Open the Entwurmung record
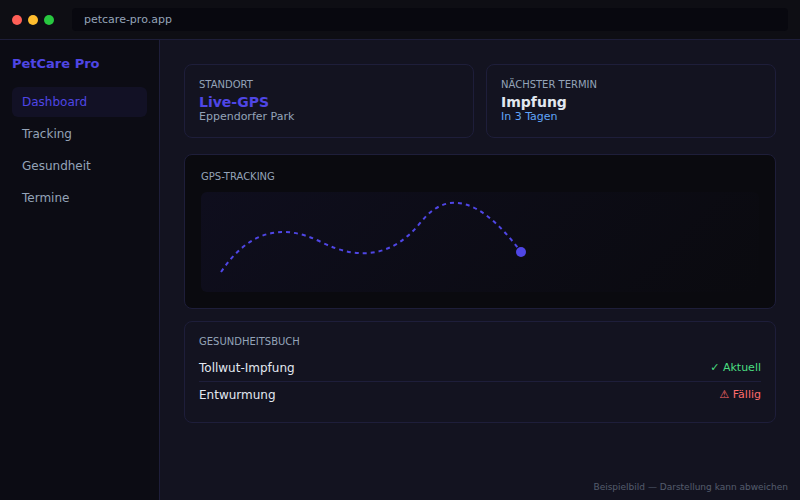This screenshot has height=500, width=800. coord(237,395)
